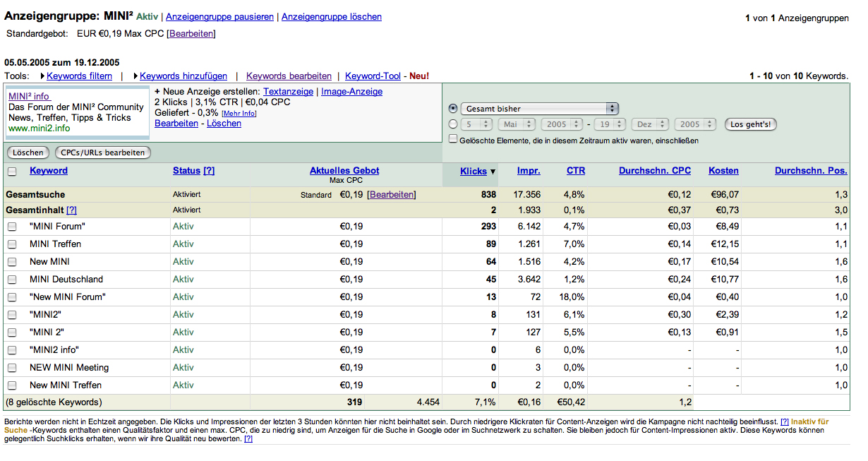Select the custom date range radio button
Image resolution: width=868 pixels, height=461 pixels.
click(453, 124)
